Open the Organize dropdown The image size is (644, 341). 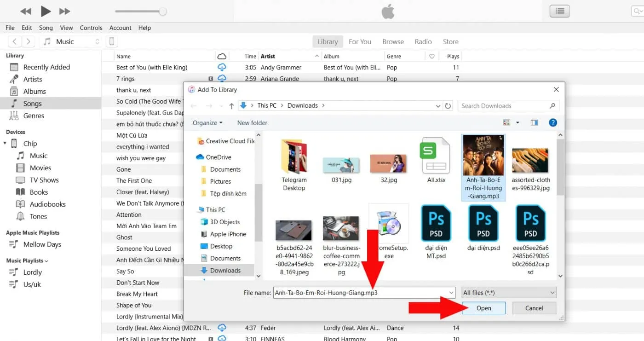[207, 122]
